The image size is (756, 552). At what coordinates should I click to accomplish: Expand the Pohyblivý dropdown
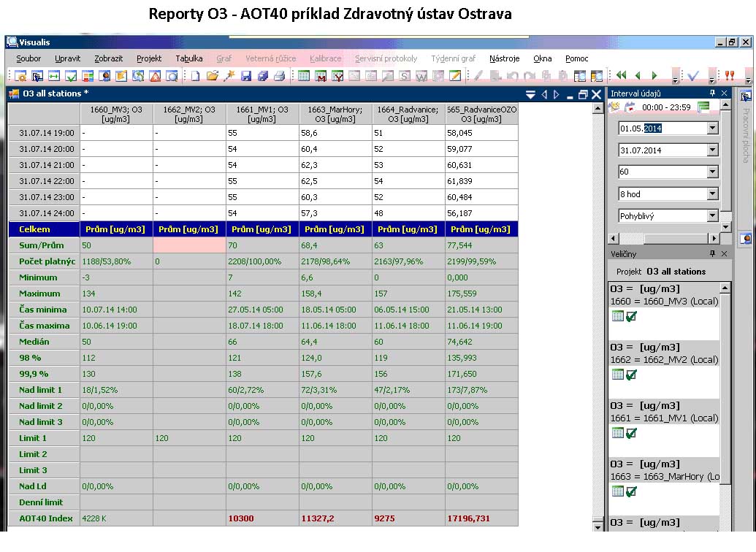pyautogui.click(x=713, y=216)
